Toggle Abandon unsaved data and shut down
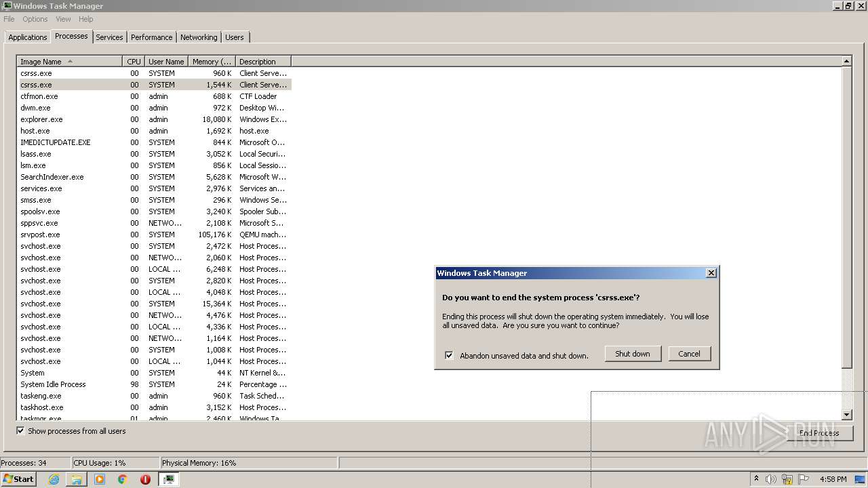Screen dimensions: 868x488 [449, 355]
